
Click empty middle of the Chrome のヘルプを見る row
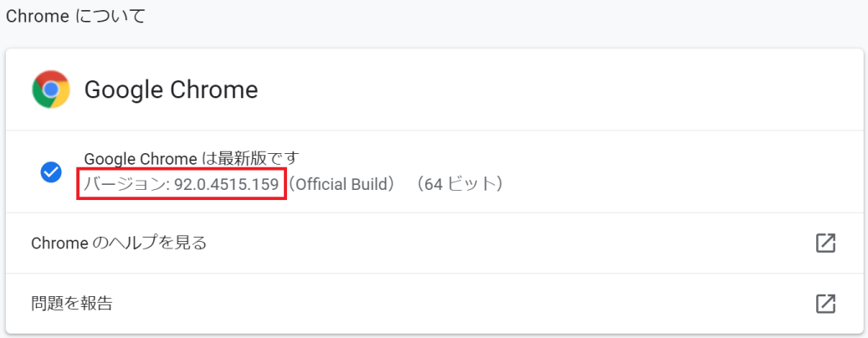pyautogui.click(x=502, y=243)
